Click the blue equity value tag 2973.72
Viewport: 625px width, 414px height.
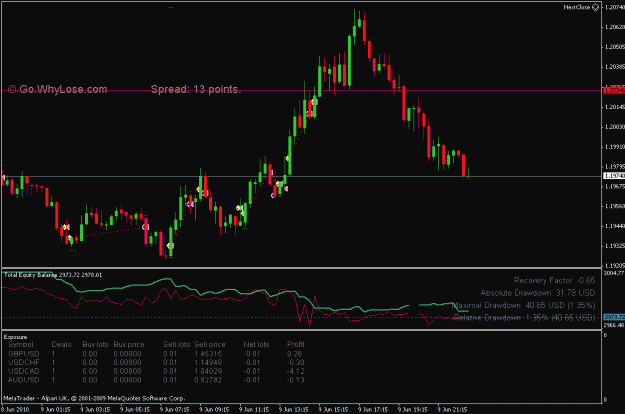(x=614, y=317)
